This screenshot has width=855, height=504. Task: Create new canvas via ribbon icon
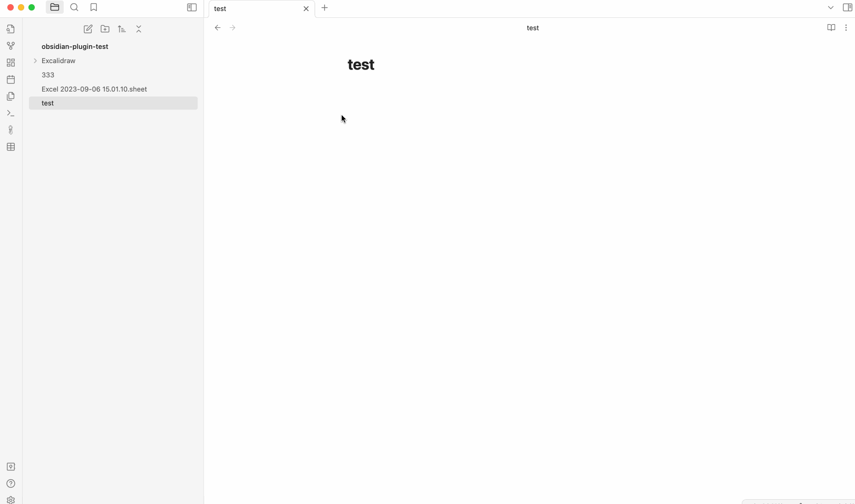tap(11, 63)
